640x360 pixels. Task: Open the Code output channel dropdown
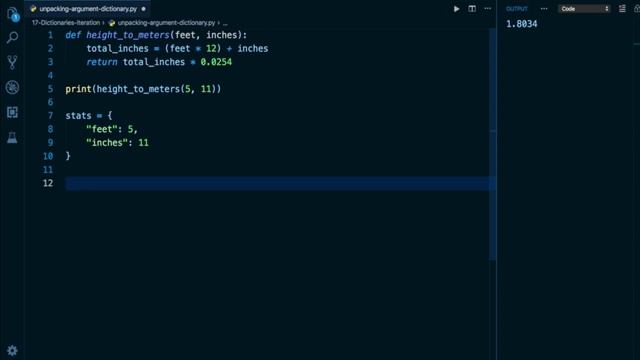[x=584, y=9]
